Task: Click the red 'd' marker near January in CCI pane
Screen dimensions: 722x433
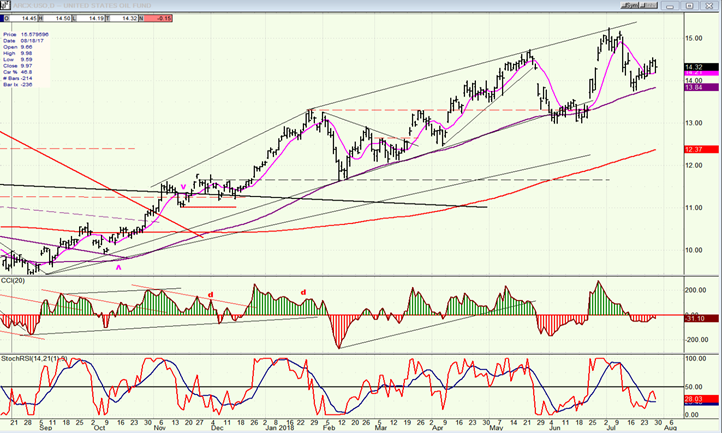Action: click(x=304, y=294)
